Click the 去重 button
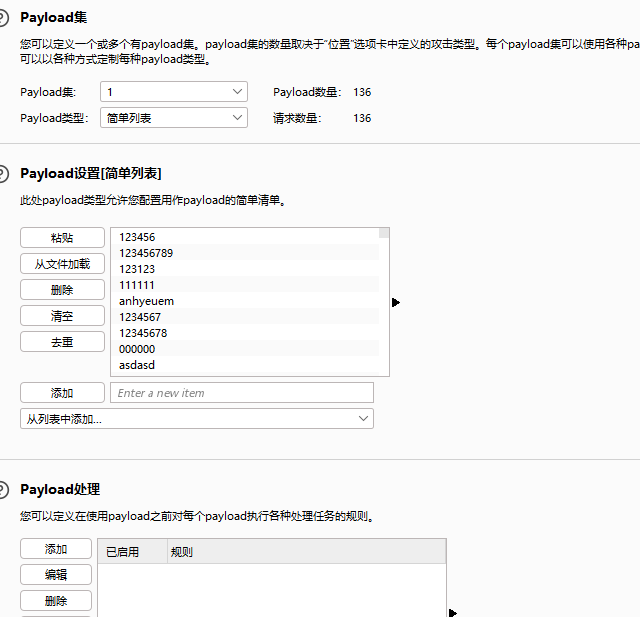This screenshot has width=640, height=617. coord(62,342)
